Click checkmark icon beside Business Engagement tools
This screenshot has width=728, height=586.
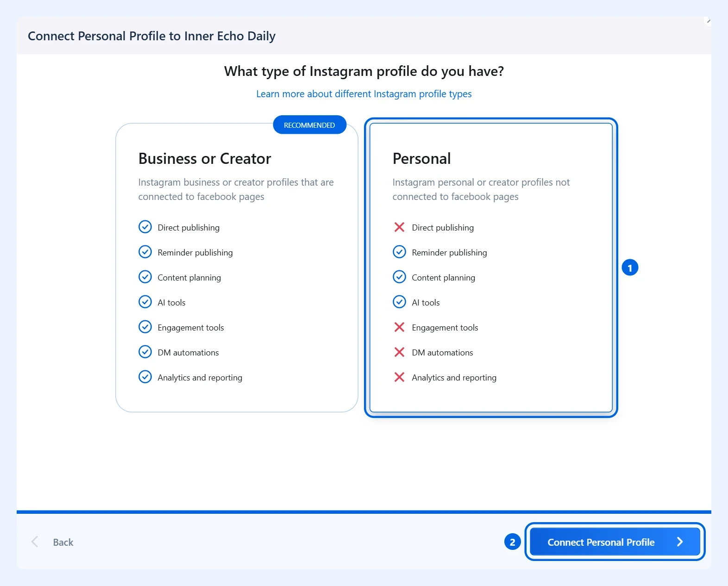(x=145, y=327)
